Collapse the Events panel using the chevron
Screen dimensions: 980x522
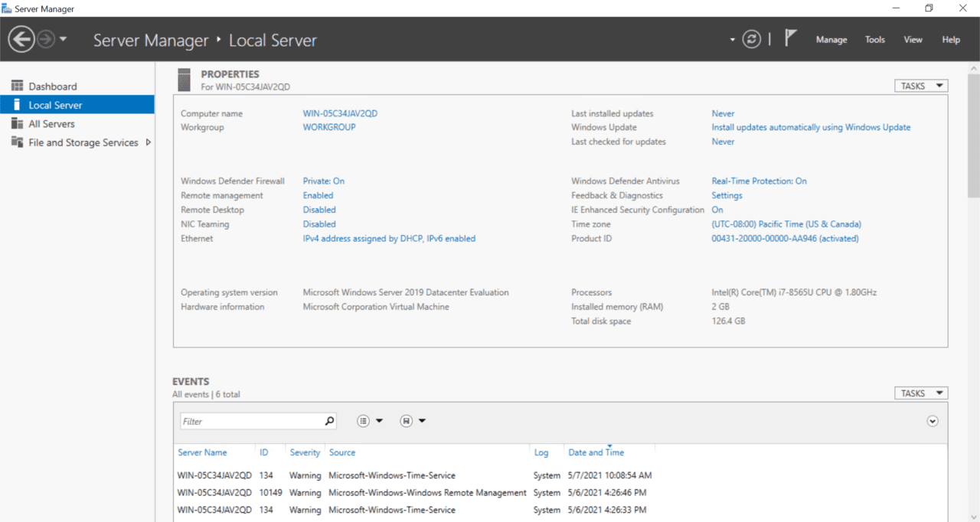(933, 421)
